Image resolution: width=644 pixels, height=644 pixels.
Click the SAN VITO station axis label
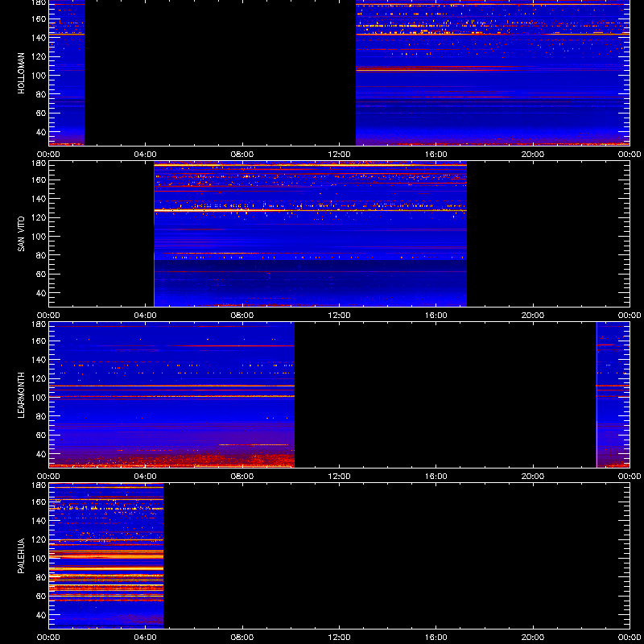21,234
